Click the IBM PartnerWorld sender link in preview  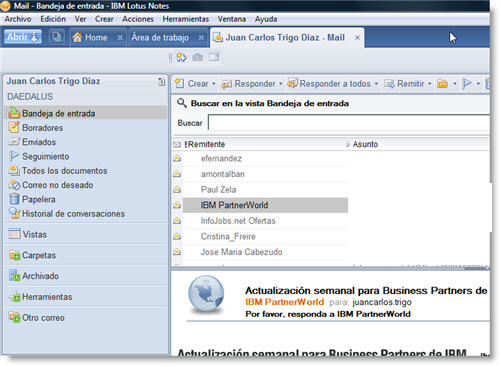[x=284, y=302]
